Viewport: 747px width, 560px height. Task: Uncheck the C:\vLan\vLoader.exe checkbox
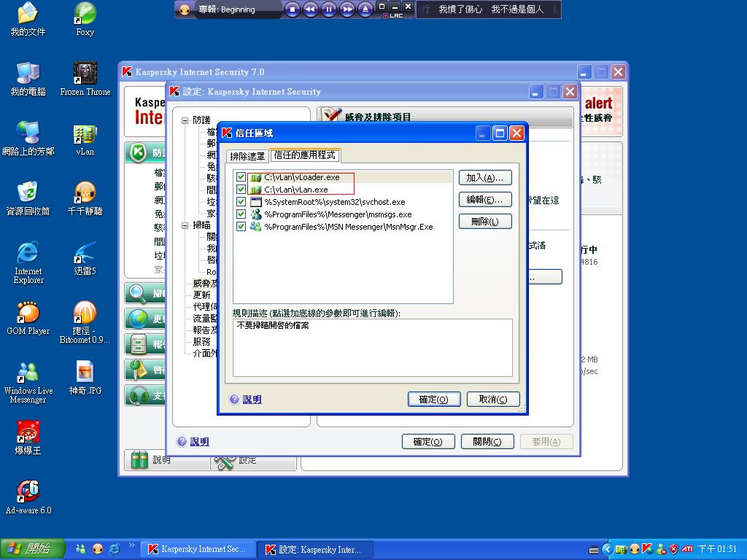point(241,177)
